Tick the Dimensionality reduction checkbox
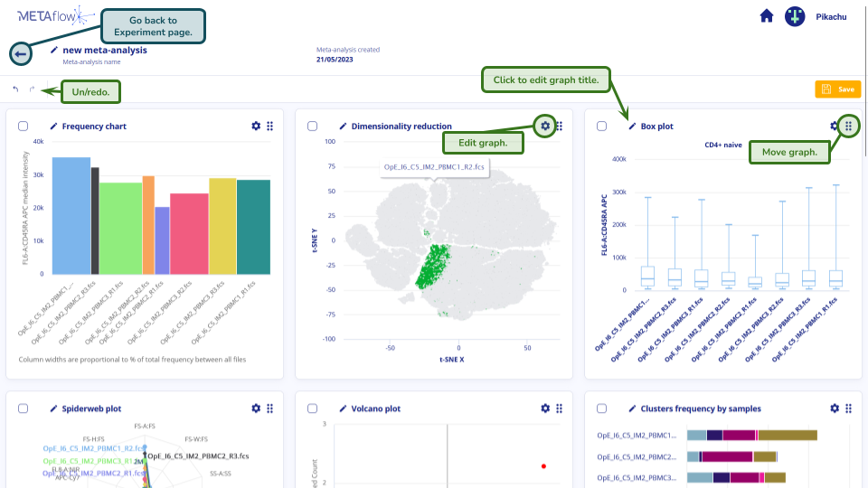 313,127
